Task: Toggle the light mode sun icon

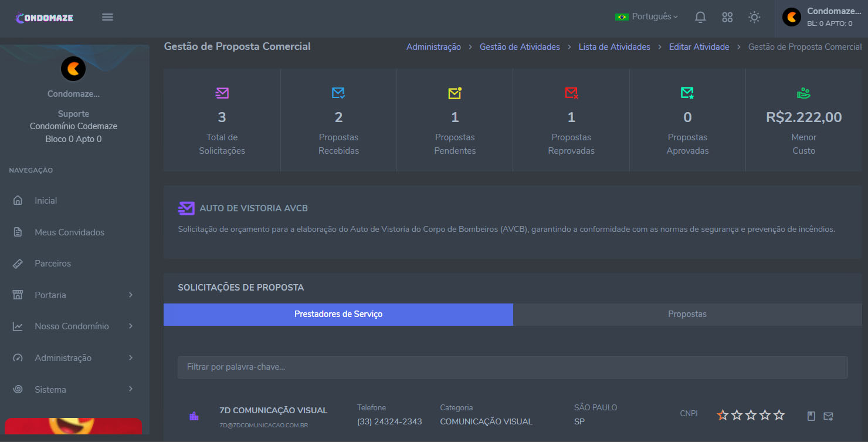Action: click(754, 17)
